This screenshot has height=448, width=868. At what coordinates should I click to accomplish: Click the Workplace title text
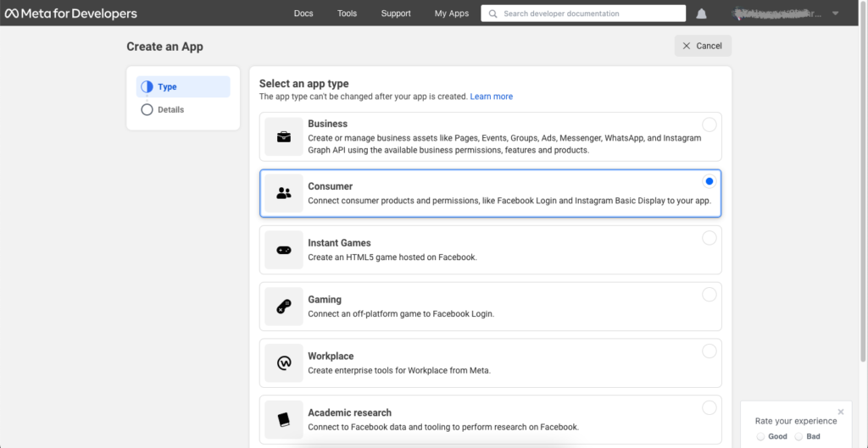coord(331,357)
